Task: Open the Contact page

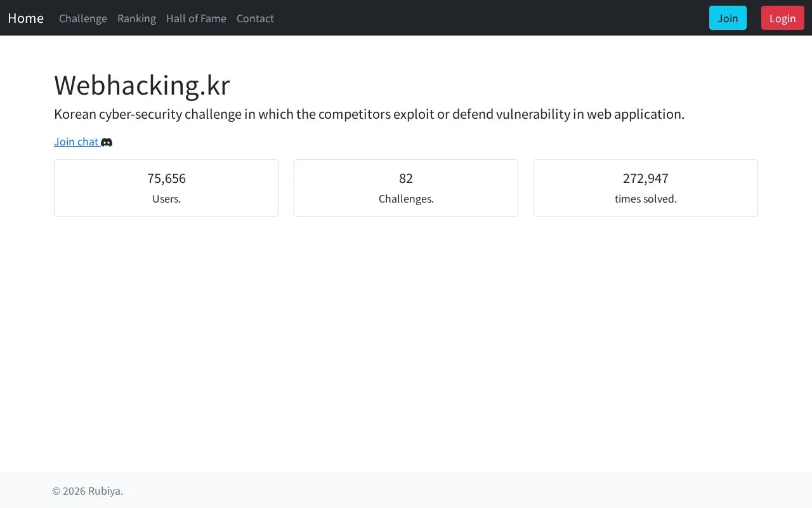Action: tap(255, 18)
